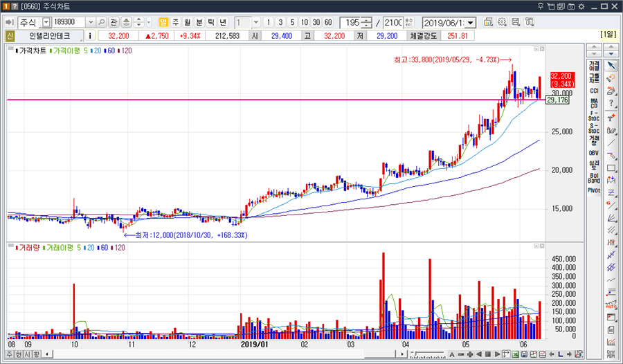This screenshot has height=364, width=623.
Task: Click the gear icon in title bar
Action: coord(581,6)
